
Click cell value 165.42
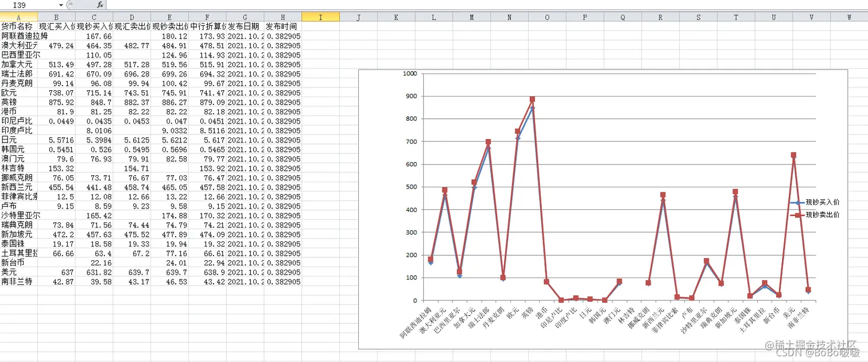click(99, 215)
